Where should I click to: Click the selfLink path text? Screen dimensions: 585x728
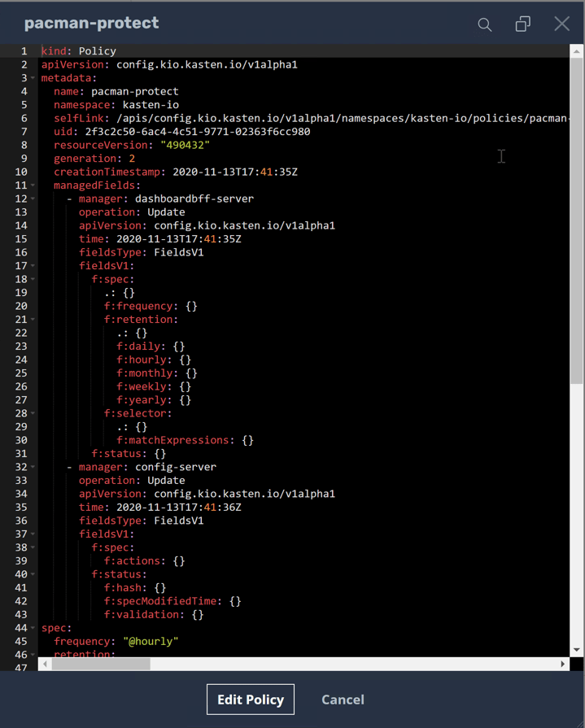point(343,119)
